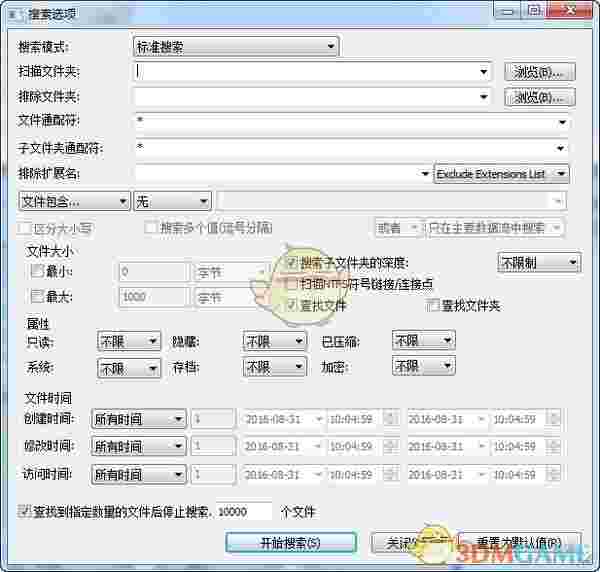Toggle the 查找文件 checkbox
600x572 pixels.
point(293,305)
